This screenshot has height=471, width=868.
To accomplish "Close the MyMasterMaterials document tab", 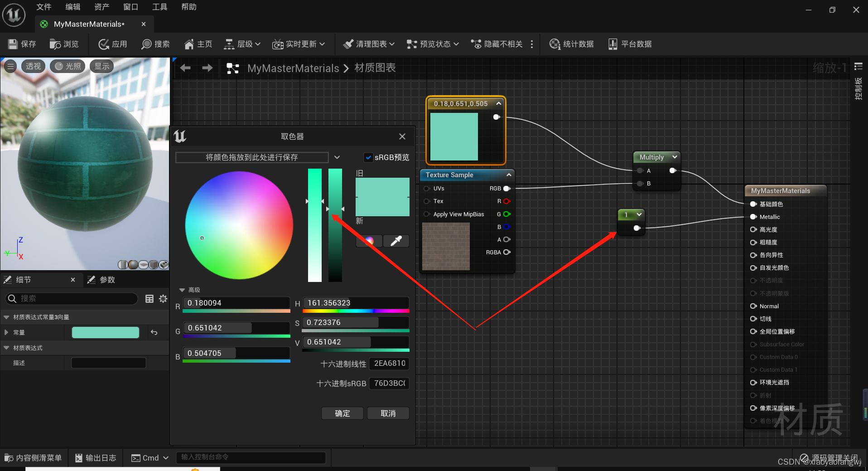I will 144,24.
